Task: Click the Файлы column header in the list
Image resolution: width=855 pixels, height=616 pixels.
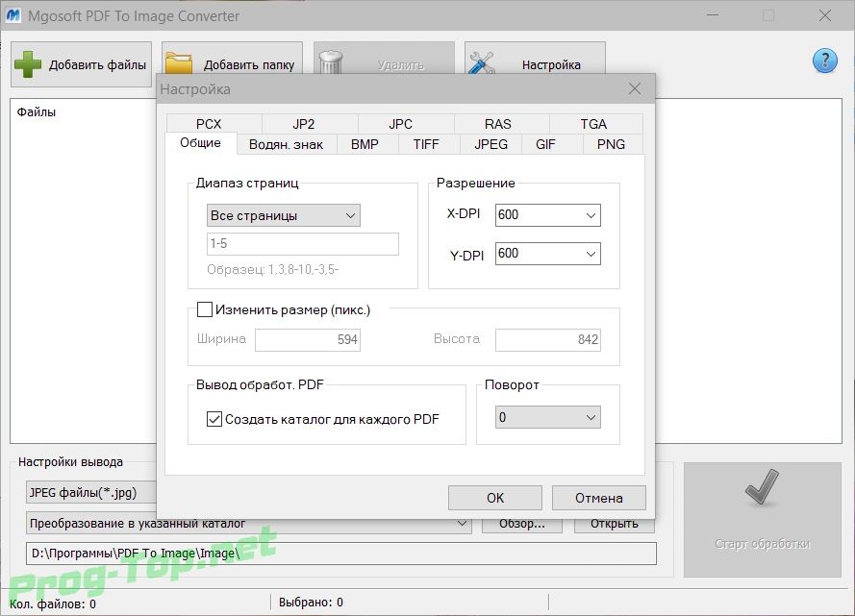Action: [x=36, y=112]
